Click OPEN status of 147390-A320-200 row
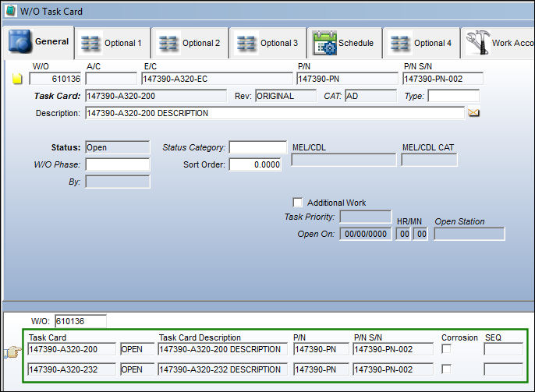Viewport: 535px width, 392px height. pos(137,349)
